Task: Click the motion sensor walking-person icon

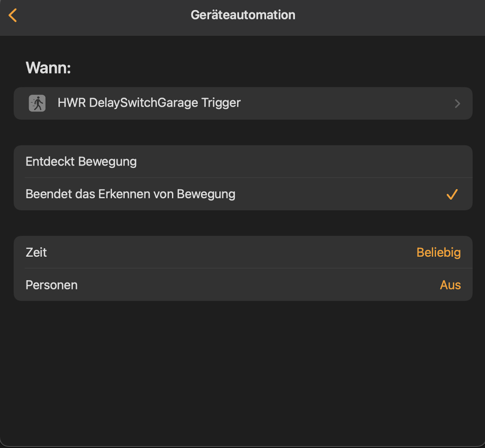Action: (37, 103)
